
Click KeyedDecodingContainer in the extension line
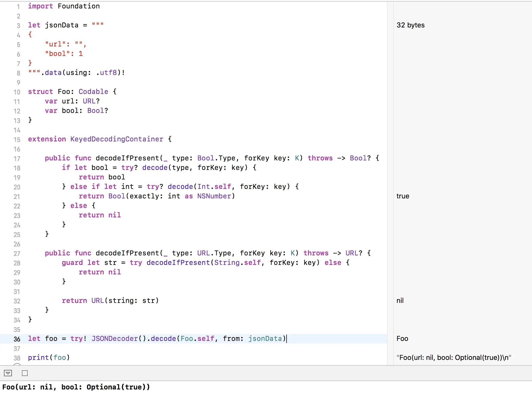point(117,139)
